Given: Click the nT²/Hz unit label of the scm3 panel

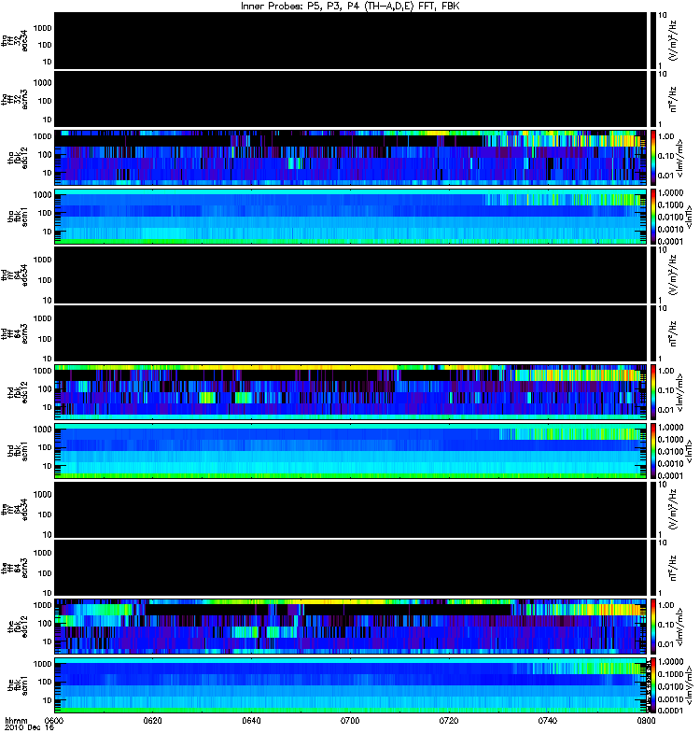Looking at the screenshot, I should 673,568.
